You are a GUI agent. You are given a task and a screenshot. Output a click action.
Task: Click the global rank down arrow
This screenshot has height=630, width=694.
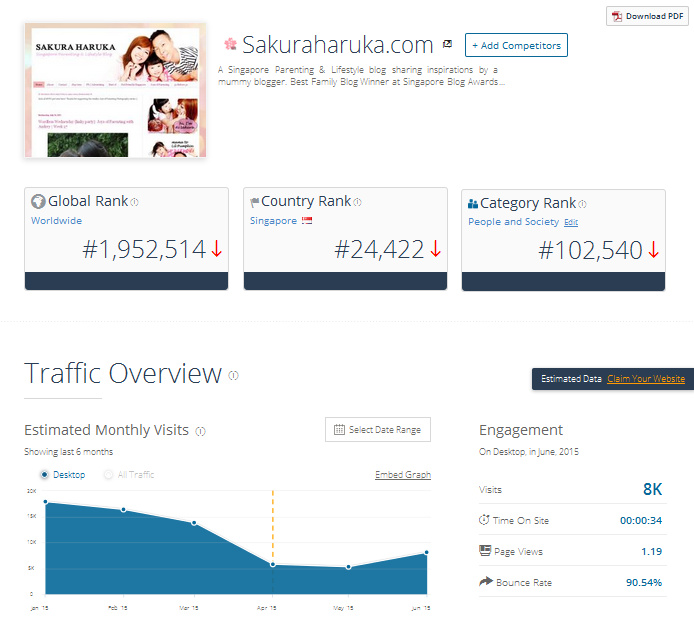[216, 249]
